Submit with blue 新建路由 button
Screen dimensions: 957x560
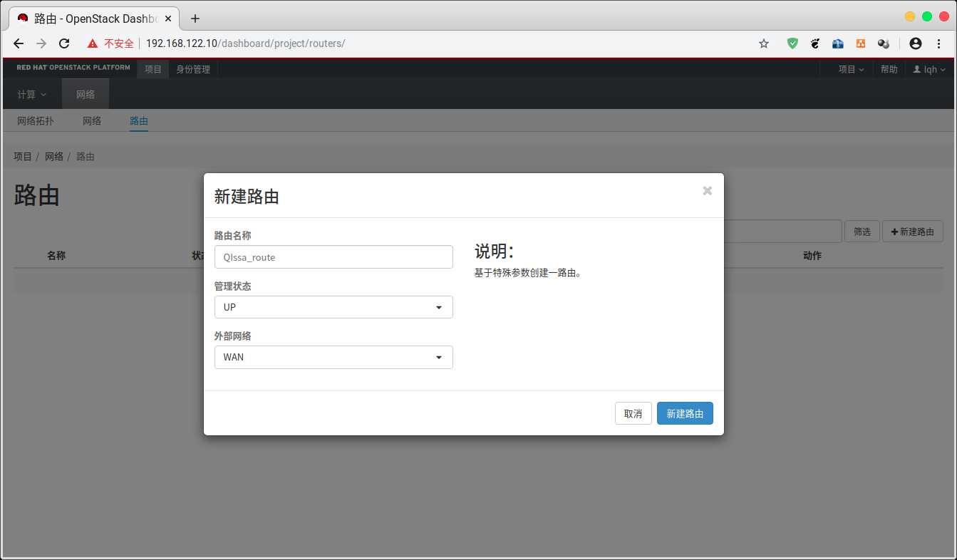click(685, 413)
